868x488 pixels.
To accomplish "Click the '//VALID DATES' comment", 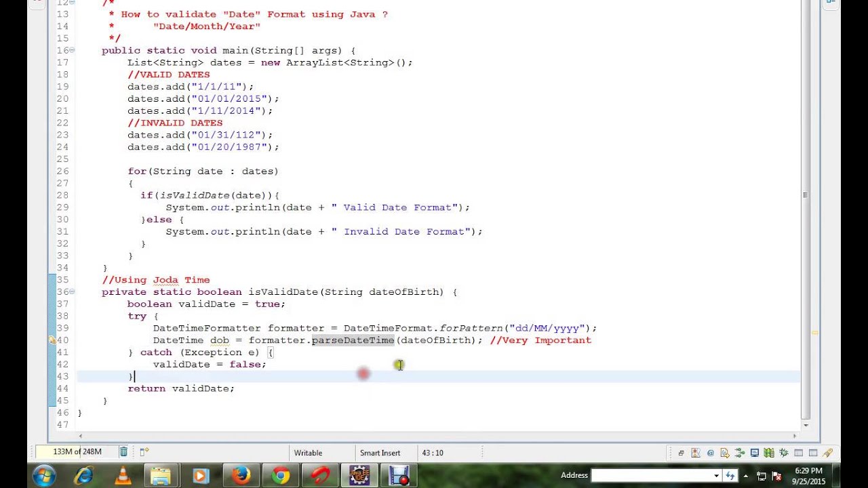I will 169,75.
